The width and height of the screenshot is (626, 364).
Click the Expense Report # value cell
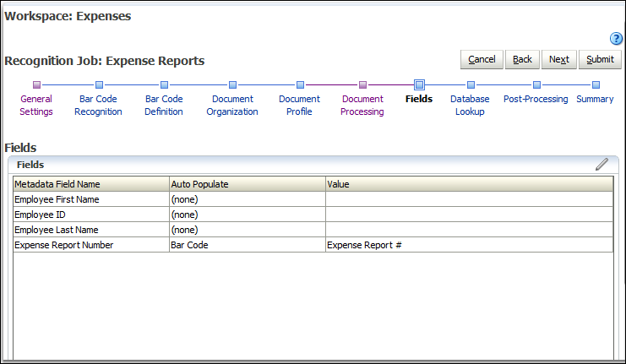(x=470, y=245)
